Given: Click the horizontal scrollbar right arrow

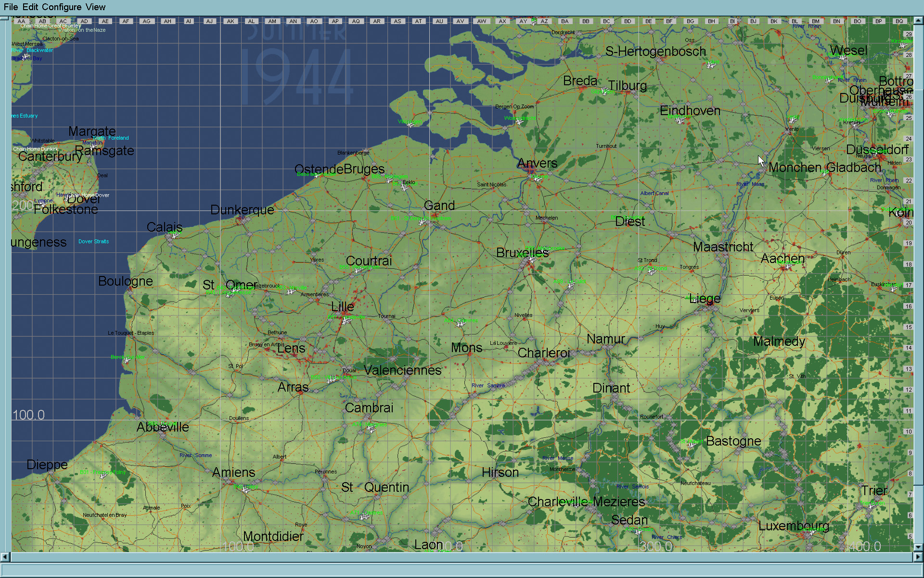Looking at the screenshot, I should point(918,557).
